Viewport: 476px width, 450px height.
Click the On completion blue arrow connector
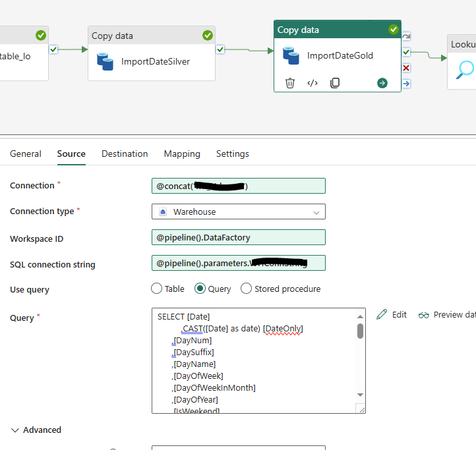pos(406,84)
